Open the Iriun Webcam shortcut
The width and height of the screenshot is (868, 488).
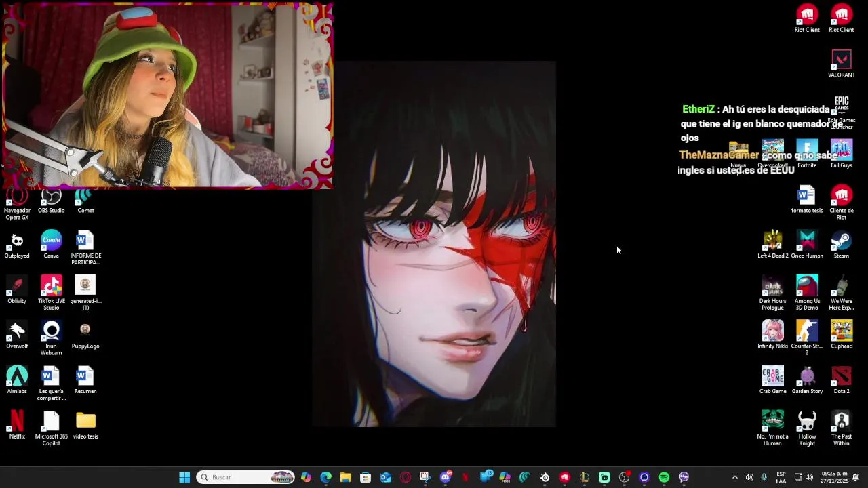click(51, 338)
